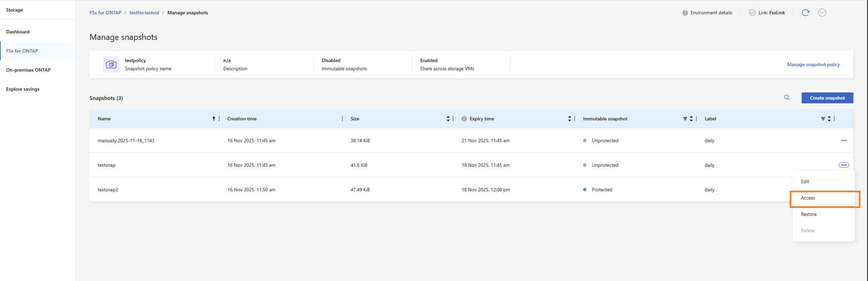This screenshot has width=868, height=281.
Task: Open filter on Immutable snapshot column
Action: click(x=685, y=119)
